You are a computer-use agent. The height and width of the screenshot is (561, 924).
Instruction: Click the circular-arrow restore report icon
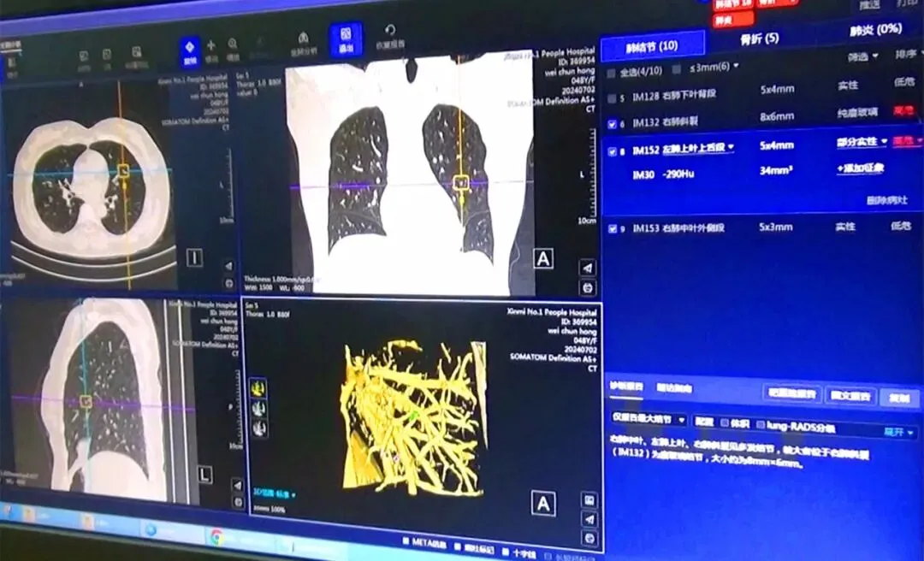[390, 35]
